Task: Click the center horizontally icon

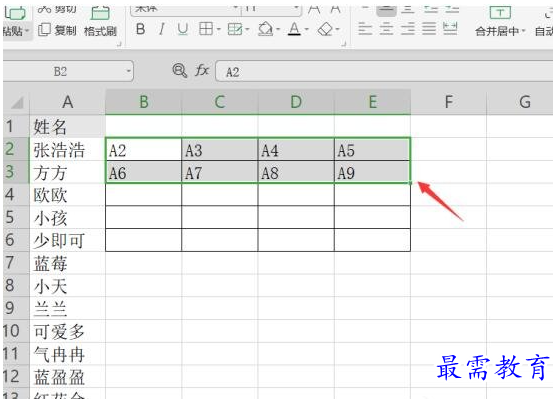Action: tap(386, 28)
